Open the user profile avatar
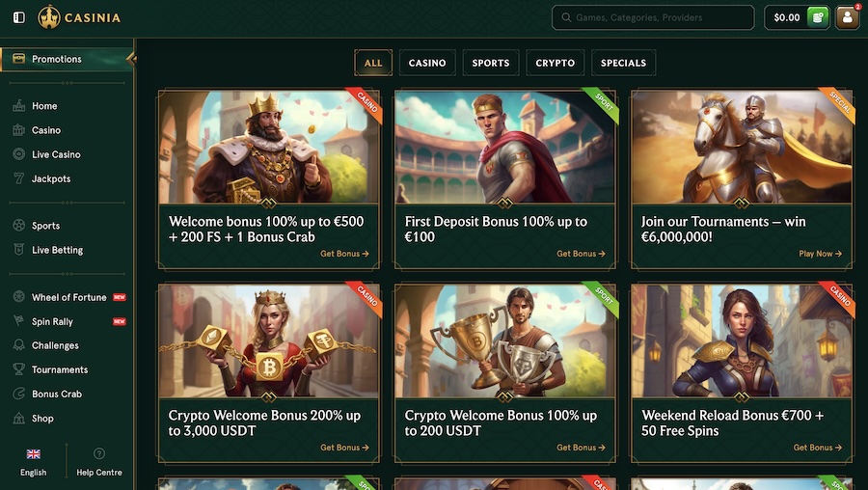The width and height of the screenshot is (868, 490). click(848, 17)
